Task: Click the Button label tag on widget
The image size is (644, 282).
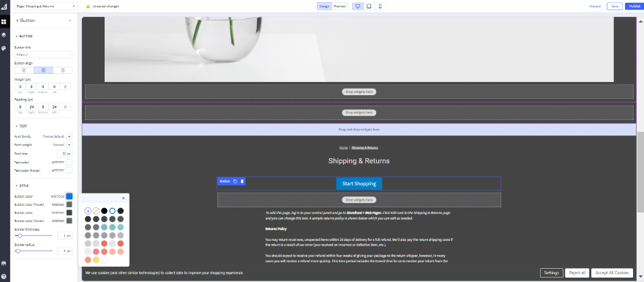Action: pos(225,182)
